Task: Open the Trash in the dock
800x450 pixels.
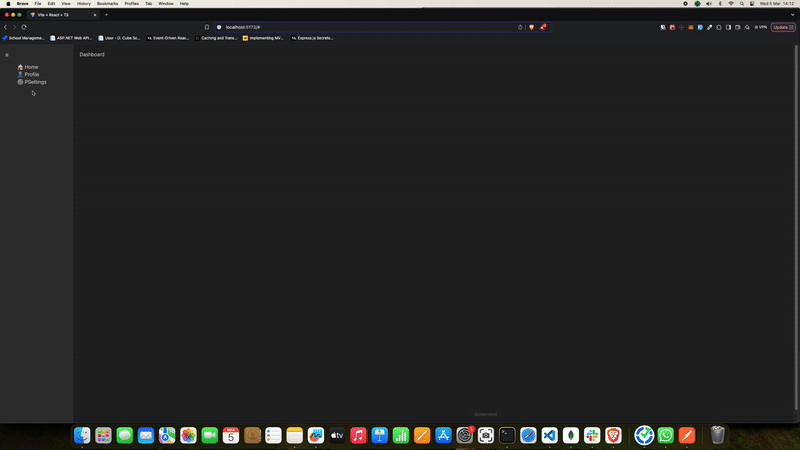Action: coord(717,435)
